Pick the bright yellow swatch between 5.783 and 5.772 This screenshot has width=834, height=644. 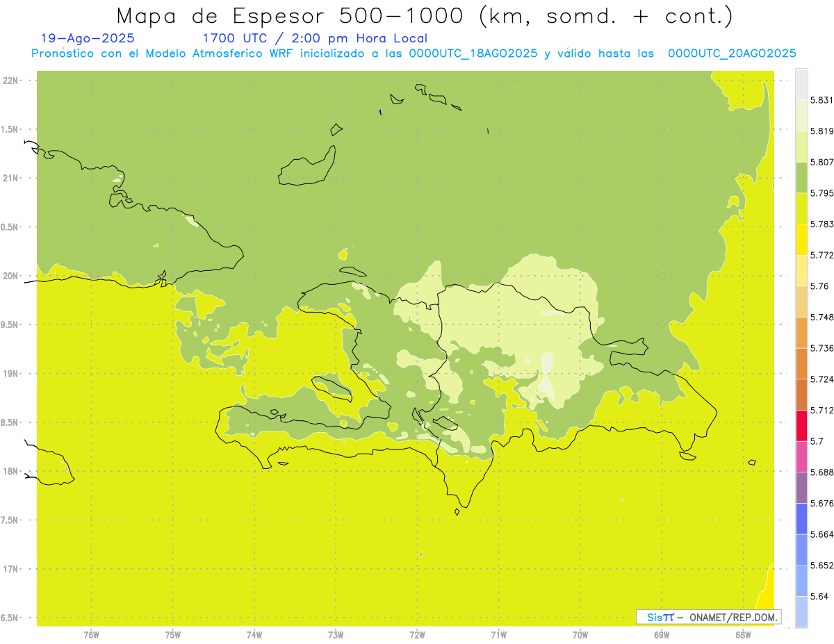(x=801, y=239)
